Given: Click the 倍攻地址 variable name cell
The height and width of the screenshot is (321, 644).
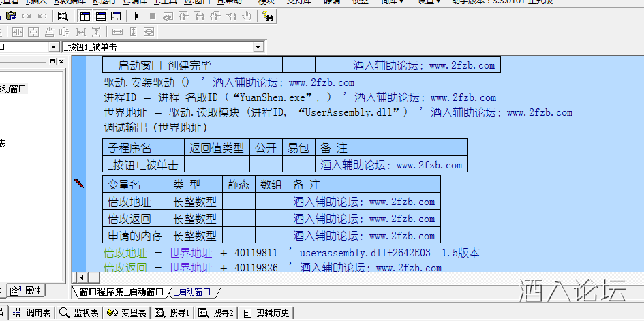Looking at the screenshot, I should pyautogui.click(x=129, y=202).
